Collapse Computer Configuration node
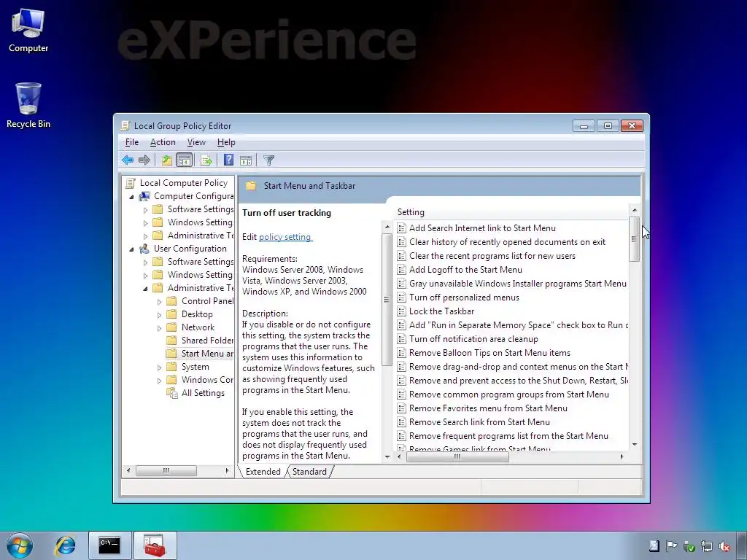747x560 pixels. 132,197
